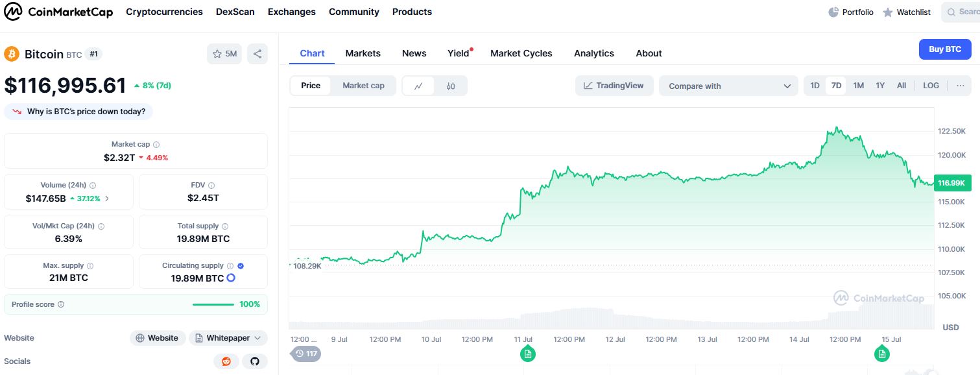Image resolution: width=980 pixels, height=375 pixels.
Task: Click the FDV info icon
Action: (211, 186)
